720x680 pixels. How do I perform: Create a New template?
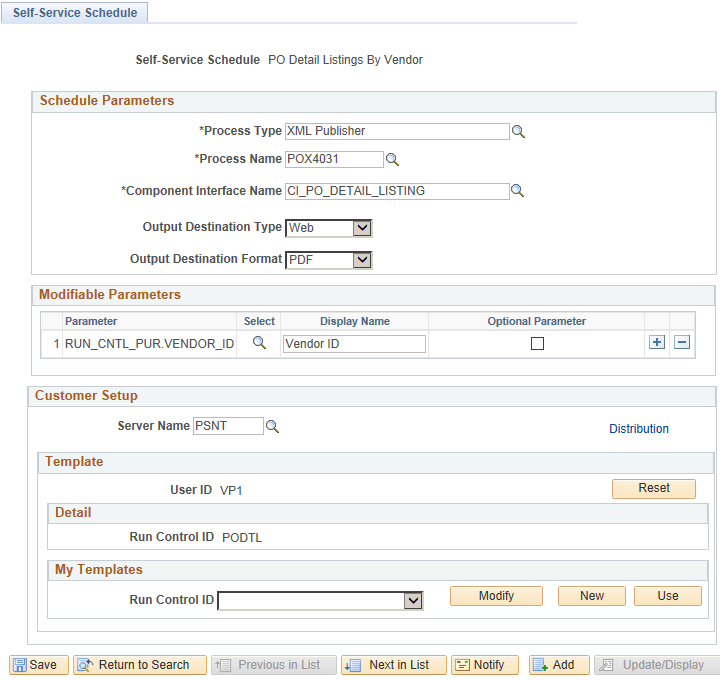(592, 596)
